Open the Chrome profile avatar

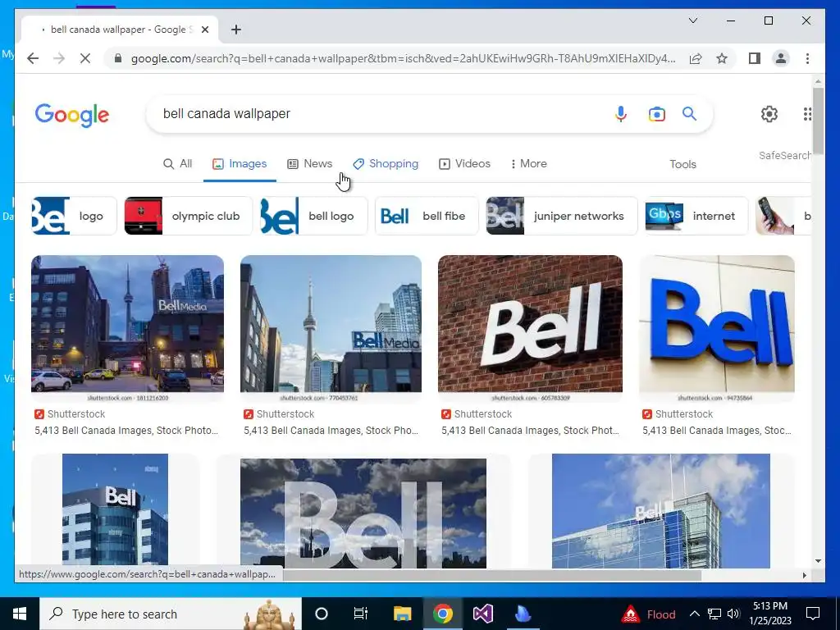(x=781, y=58)
